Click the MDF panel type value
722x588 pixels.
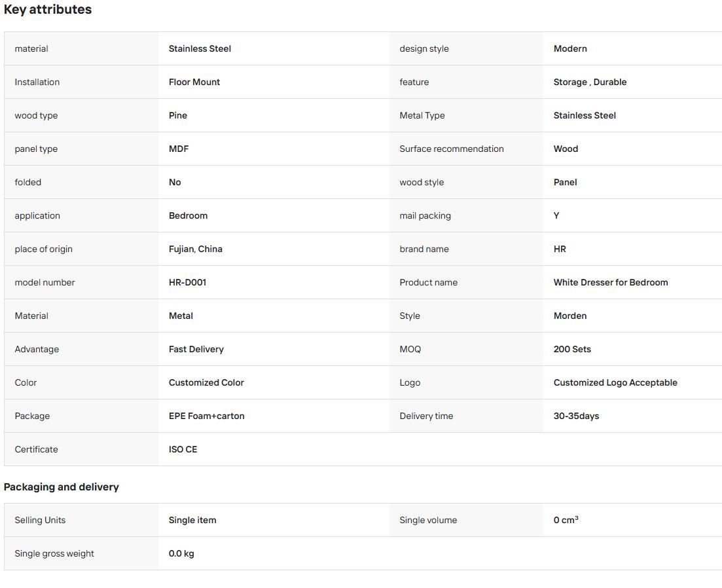click(x=179, y=149)
